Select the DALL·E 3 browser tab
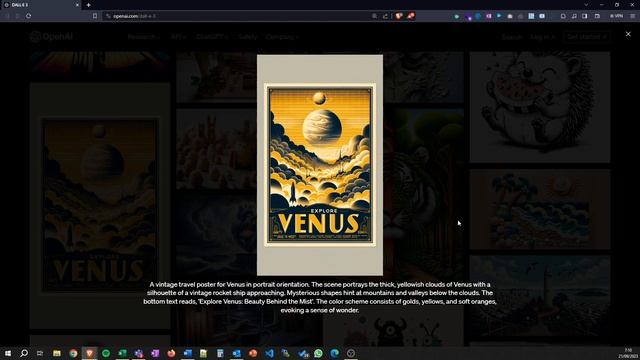 coord(41,5)
